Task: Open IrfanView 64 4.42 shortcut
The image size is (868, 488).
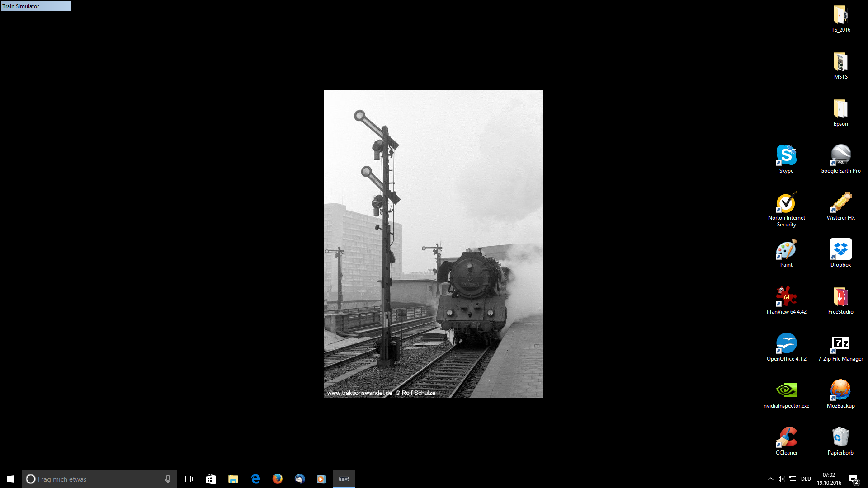Action: (786, 297)
